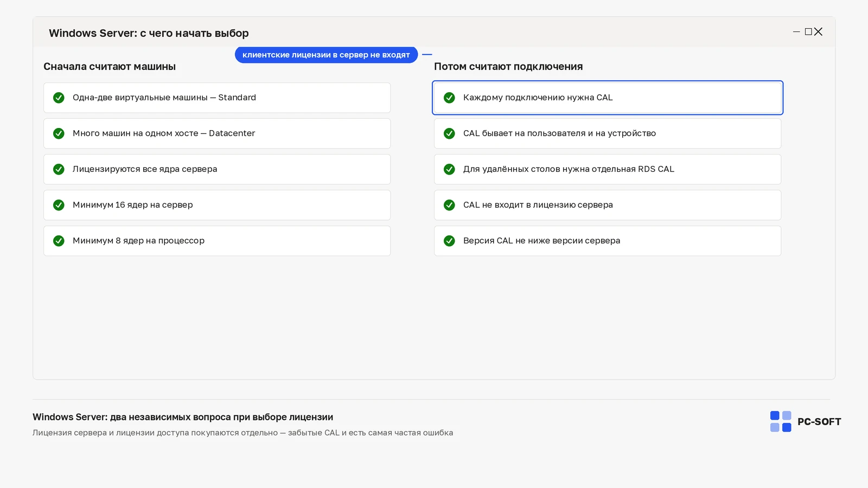Click the green check next to 'Минимум 16 ядер на сервер'
Screen dimensions: 868x488
point(59,205)
